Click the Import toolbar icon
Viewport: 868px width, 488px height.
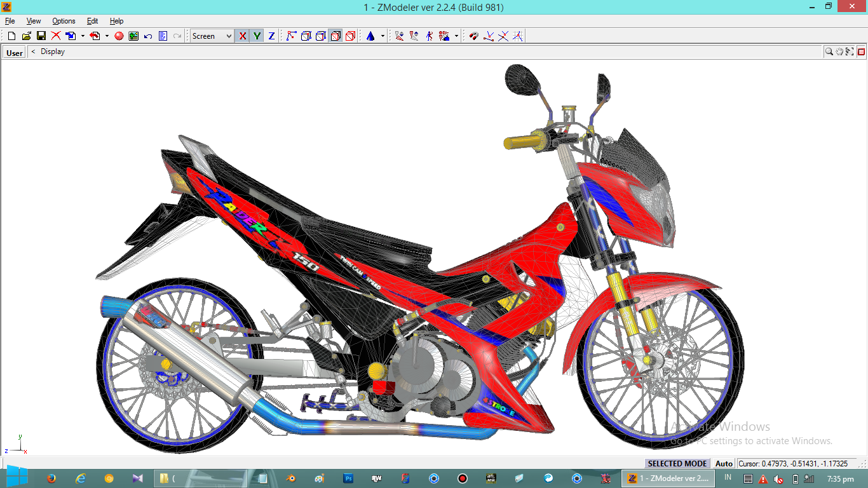pyautogui.click(x=71, y=36)
